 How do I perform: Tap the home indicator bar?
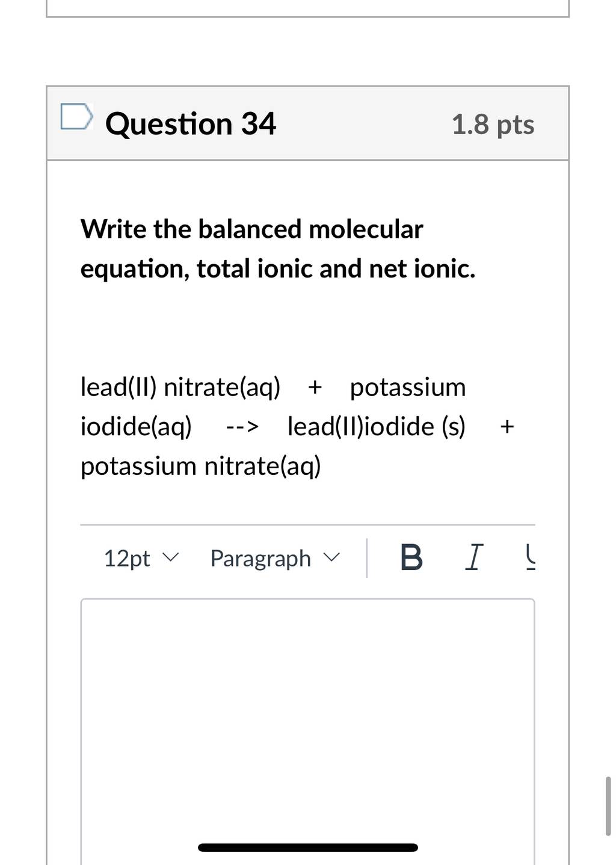click(x=308, y=848)
